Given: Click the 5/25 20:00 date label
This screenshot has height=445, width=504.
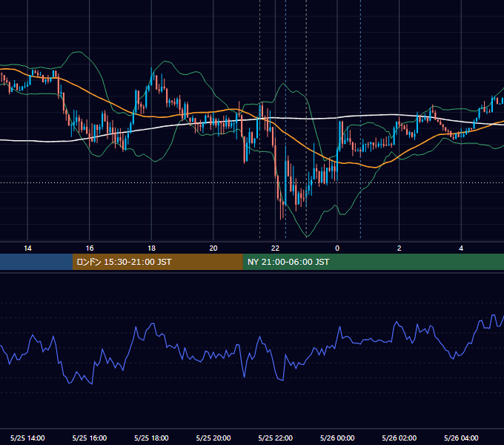Looking at the screenshot, I should click(x=213, y=438).
